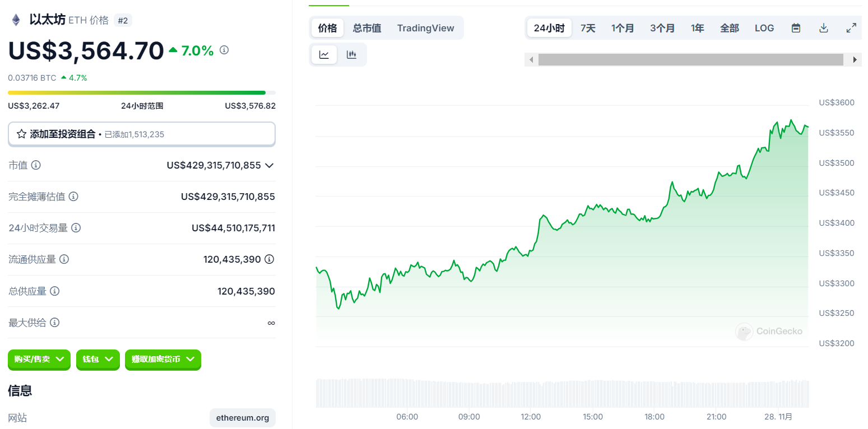Image resolution: width=868 pixels, height=429 pixels.
Task: Toggle LOG scale on chart
Action: pyautogui.click(x=764, y=28)
